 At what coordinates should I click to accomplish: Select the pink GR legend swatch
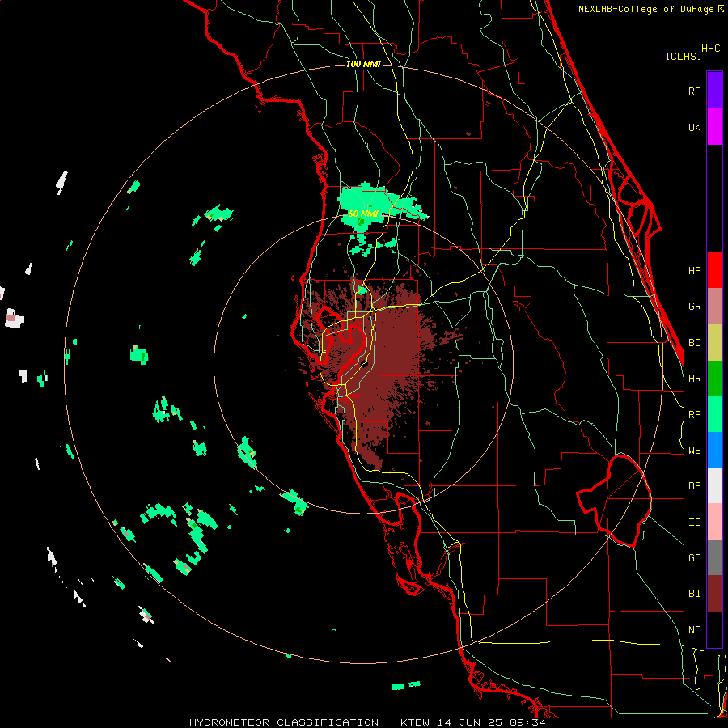[x=714, y=306]
